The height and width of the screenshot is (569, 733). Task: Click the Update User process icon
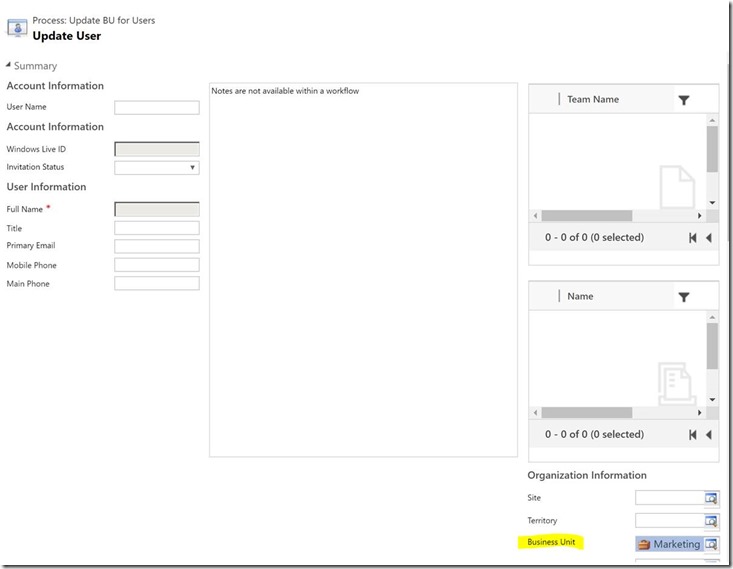[x=16, y=28]
